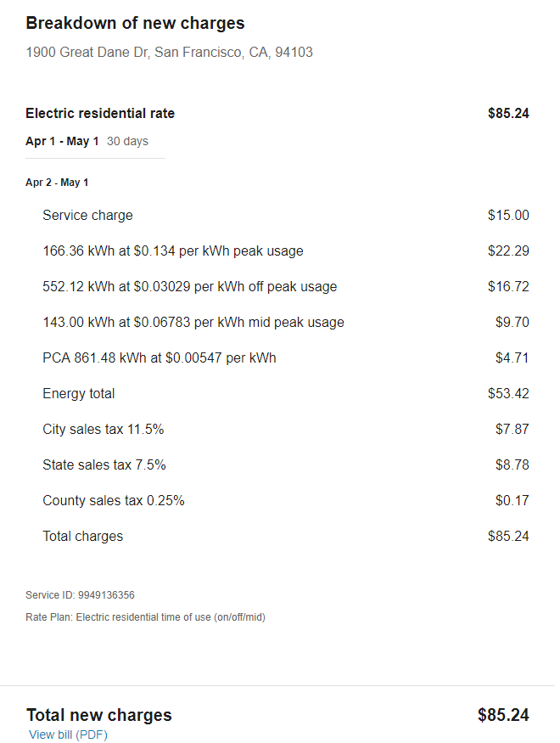Click the Total charges row
Image resolution: width=560 pixels, height=743 pixels.
point(286,536)
